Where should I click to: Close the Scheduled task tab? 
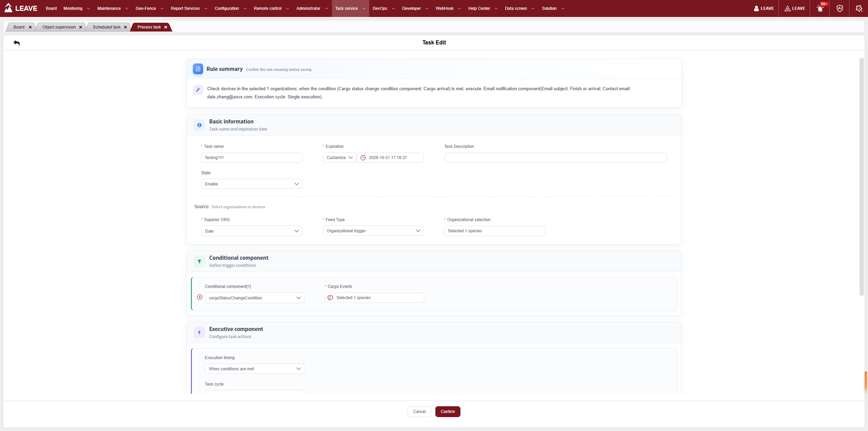click(125, 27)
